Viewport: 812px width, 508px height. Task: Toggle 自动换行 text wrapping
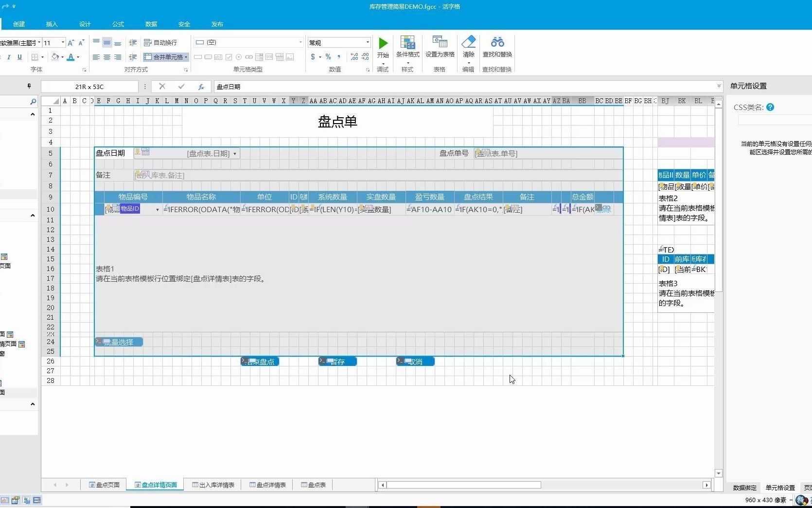(x=161, y=42)
